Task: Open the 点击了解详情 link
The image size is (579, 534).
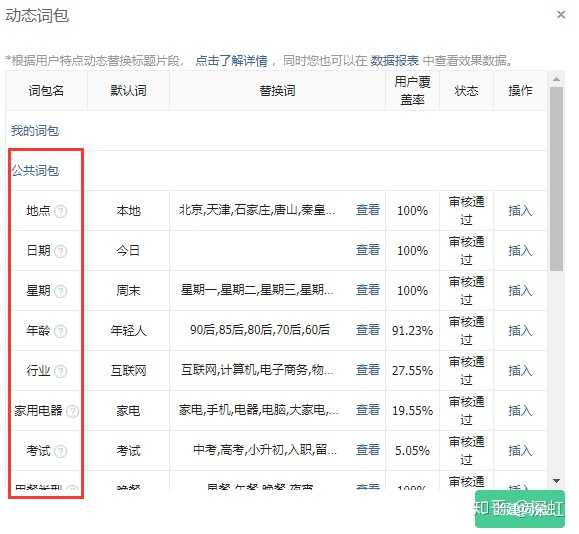Action: pos(232,60)
